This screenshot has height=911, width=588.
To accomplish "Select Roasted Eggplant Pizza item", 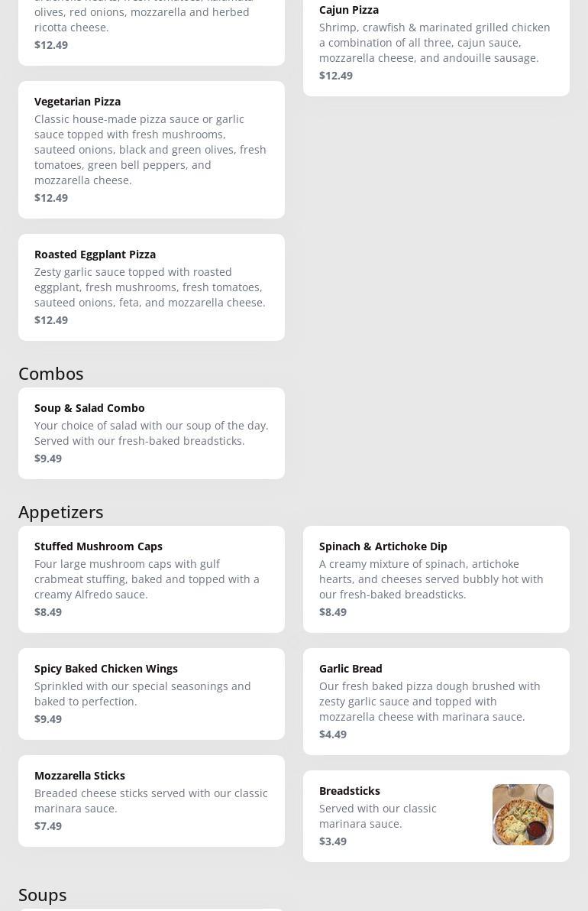I will pos(151,287).
